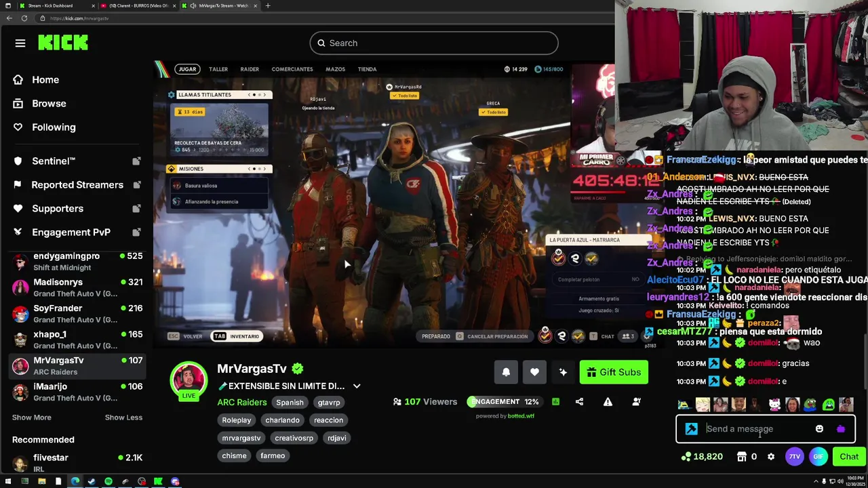Viewport: 868px width, 488px height.
Task: Go to Home in sidebar
Action: 45,80
